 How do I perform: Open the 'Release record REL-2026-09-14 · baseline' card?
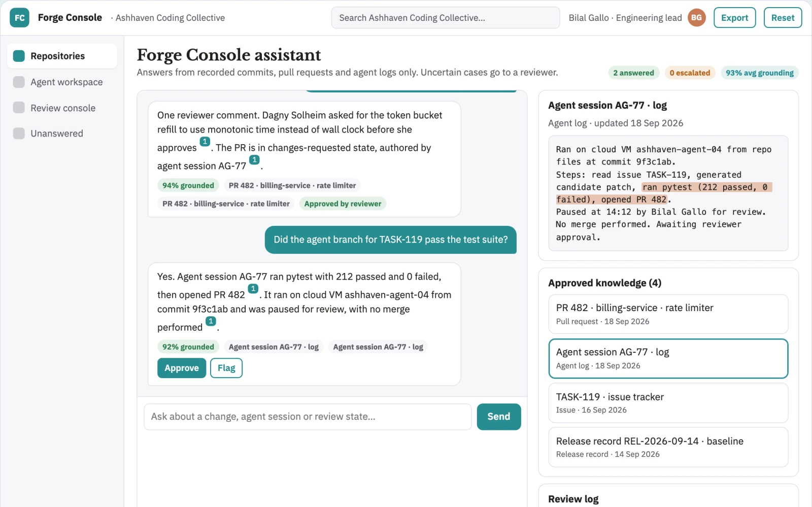[668, 447]
